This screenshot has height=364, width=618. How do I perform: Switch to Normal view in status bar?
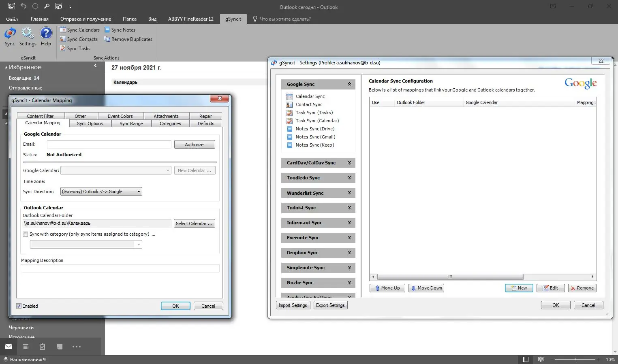pos(526,359)
